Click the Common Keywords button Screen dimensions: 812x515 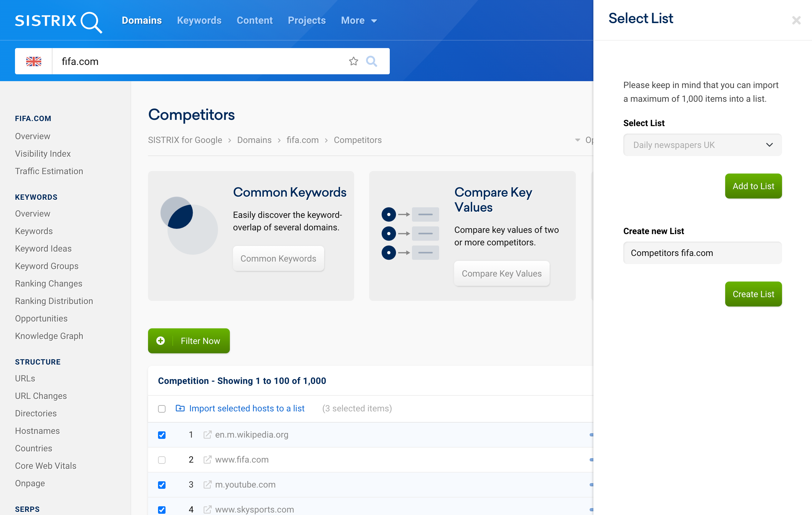pos(278,258)
